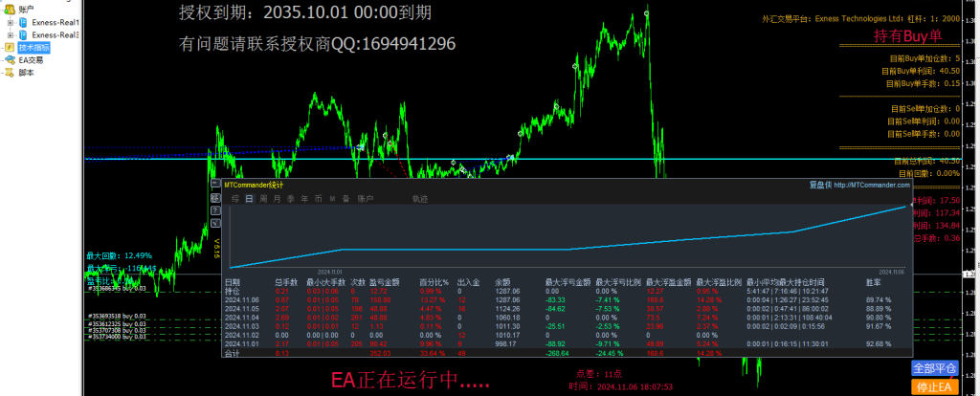Switch to the 备 tab in MTCommander

pos(345,199)
